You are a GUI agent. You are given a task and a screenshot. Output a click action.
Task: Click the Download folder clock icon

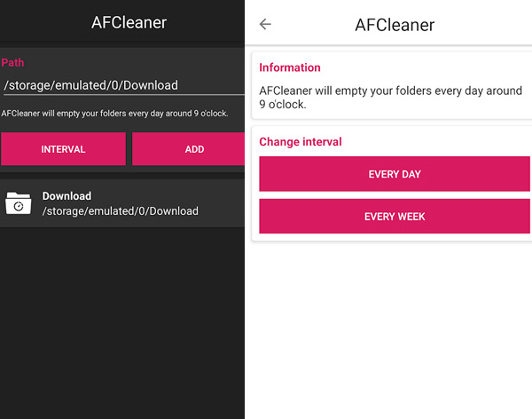coord(17,203)
